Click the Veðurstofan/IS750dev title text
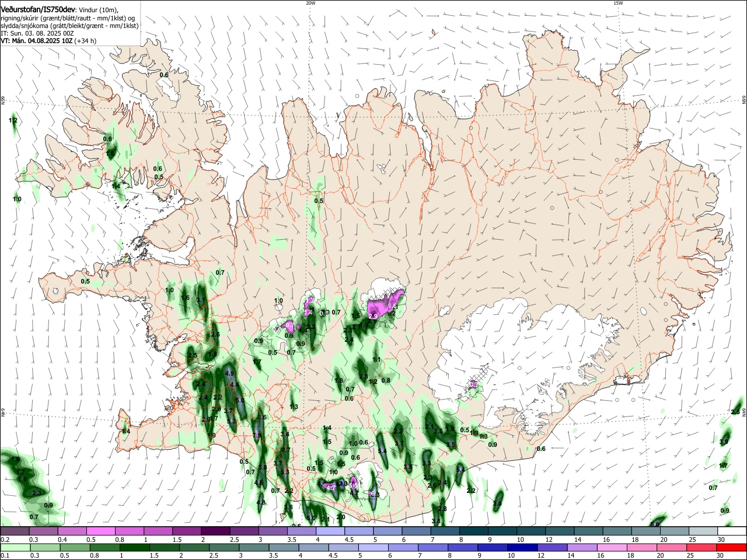The width and height of the screenshot is (747, 560). [x=38, y=10]
